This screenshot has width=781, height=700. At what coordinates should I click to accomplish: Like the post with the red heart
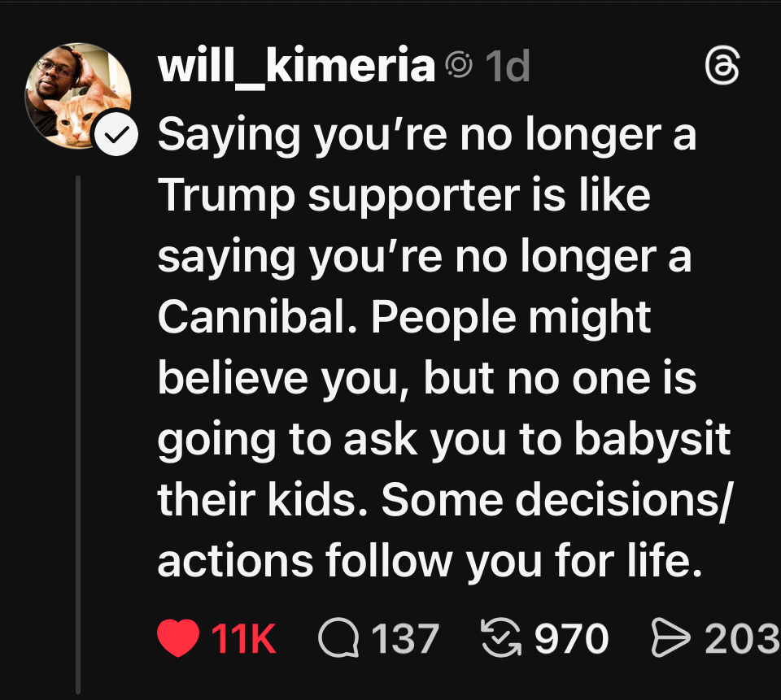pos(178,638)
